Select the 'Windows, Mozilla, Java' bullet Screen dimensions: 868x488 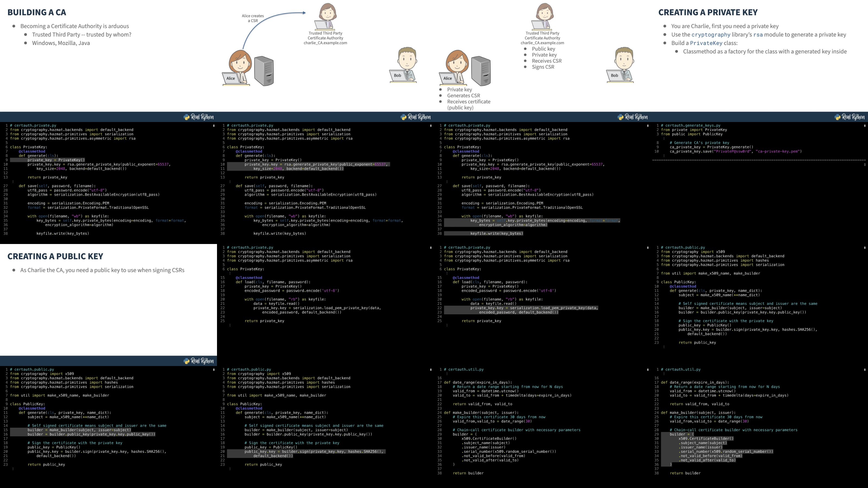[61, 43]
